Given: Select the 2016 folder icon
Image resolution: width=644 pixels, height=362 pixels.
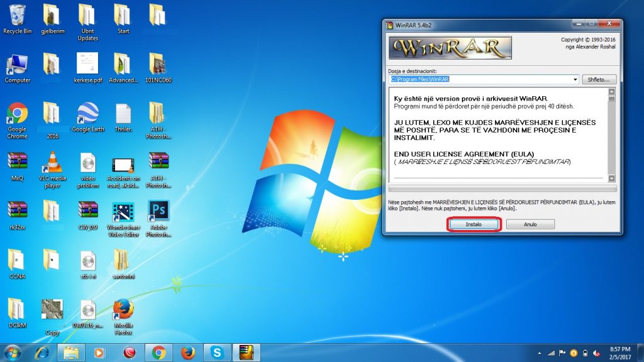Looking at the screenshot, I should pos(52,120).
